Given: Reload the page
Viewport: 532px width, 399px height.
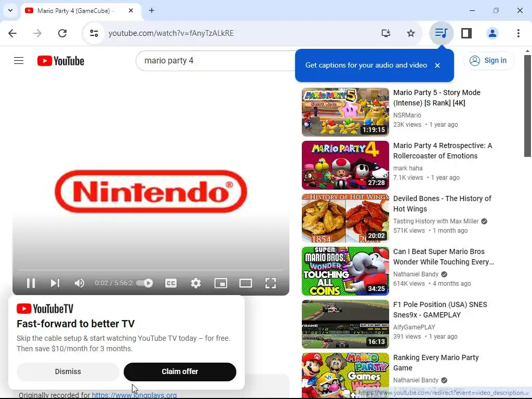Looking at the screenshot, I should [x=62, y=33].
